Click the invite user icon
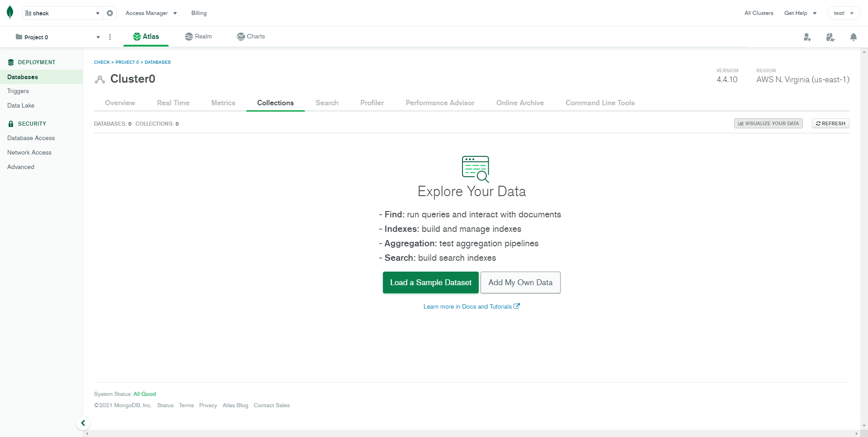 coord(807,37)
